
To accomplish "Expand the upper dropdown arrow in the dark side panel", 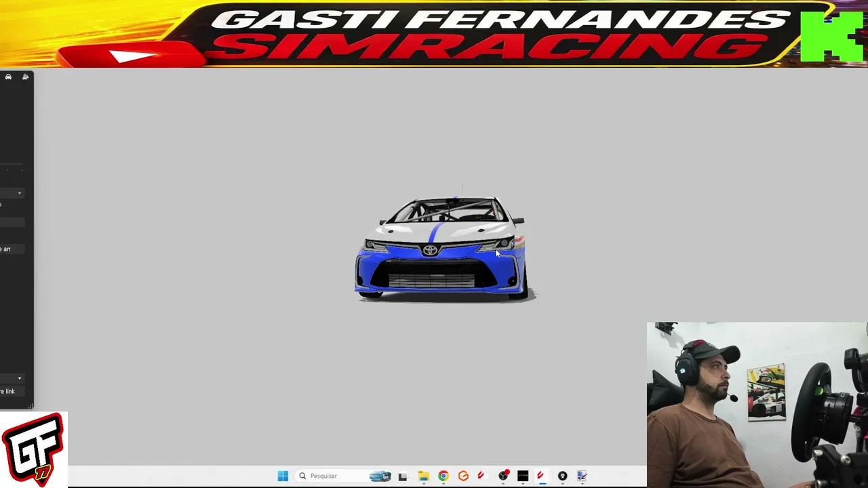I will (x=19, y=193).
